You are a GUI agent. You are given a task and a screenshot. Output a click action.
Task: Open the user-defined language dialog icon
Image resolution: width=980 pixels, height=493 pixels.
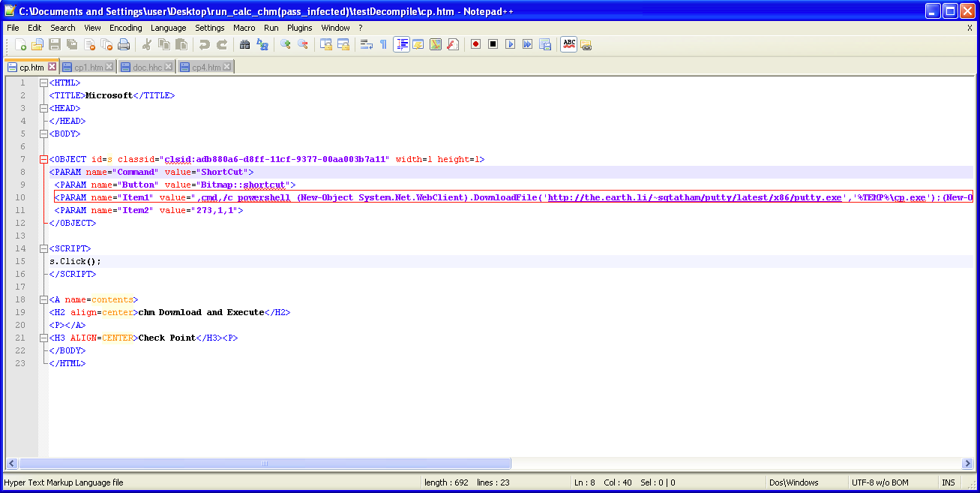pos(418,44)
